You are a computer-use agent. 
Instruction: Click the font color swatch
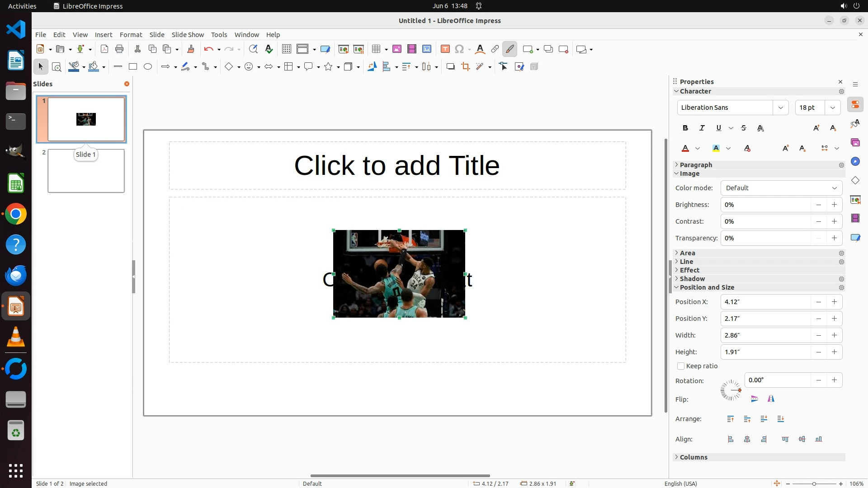point(685,148)
